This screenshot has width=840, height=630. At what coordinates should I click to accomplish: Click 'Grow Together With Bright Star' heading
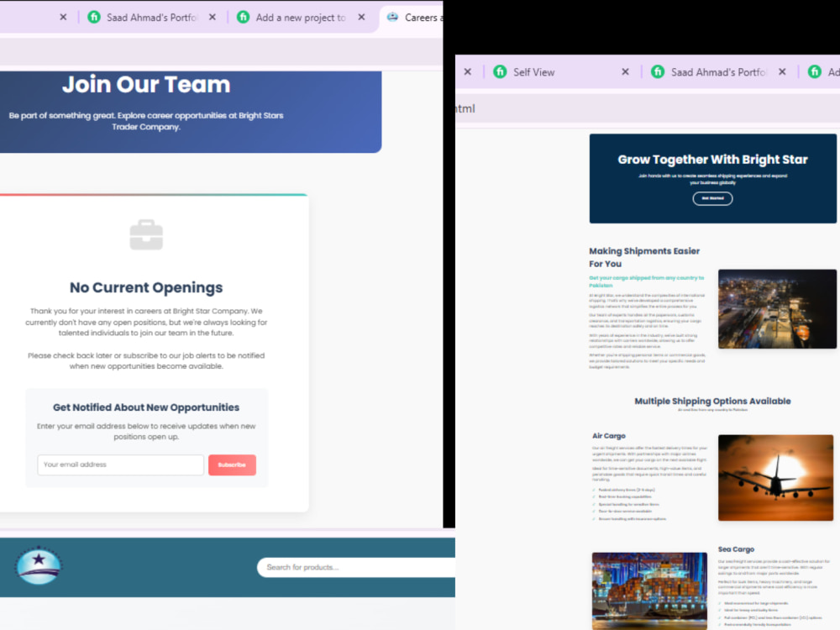[712, 160]
